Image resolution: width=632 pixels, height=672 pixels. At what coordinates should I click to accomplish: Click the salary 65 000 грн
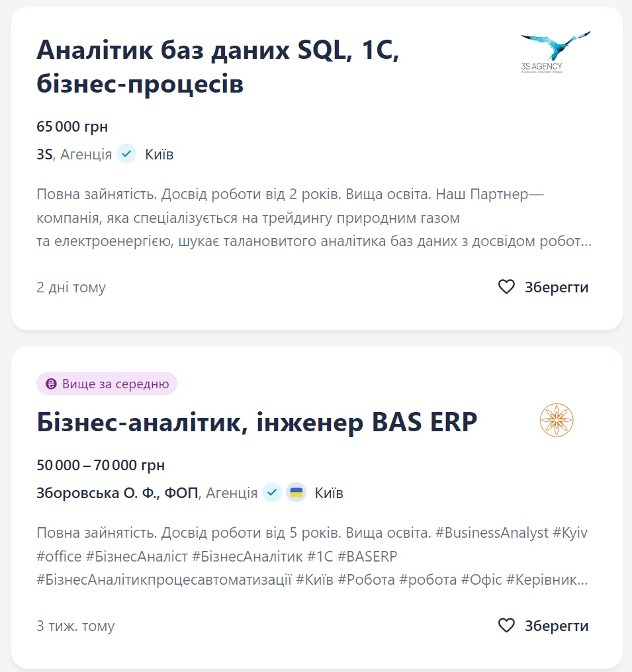tap(71, 125)
